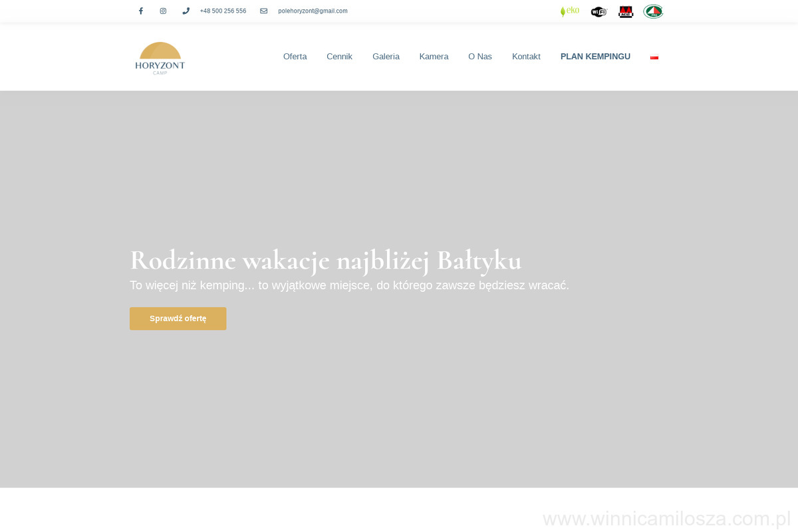Screen dimensions: 798x532
Task: Open the Instagram profile icon
Action: point(163,11)
